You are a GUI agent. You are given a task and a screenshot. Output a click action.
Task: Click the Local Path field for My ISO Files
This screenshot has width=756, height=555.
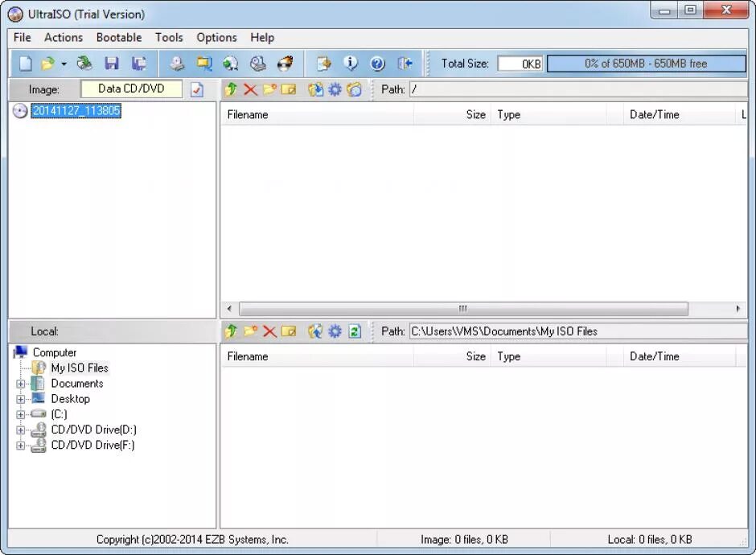click(x=577, y=331)
